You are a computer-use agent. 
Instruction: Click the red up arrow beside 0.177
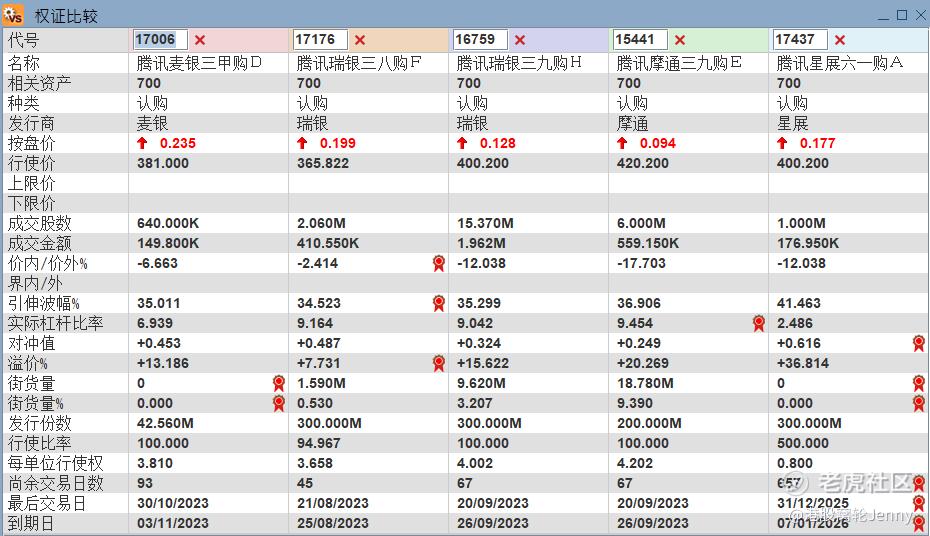coord(782,143)
